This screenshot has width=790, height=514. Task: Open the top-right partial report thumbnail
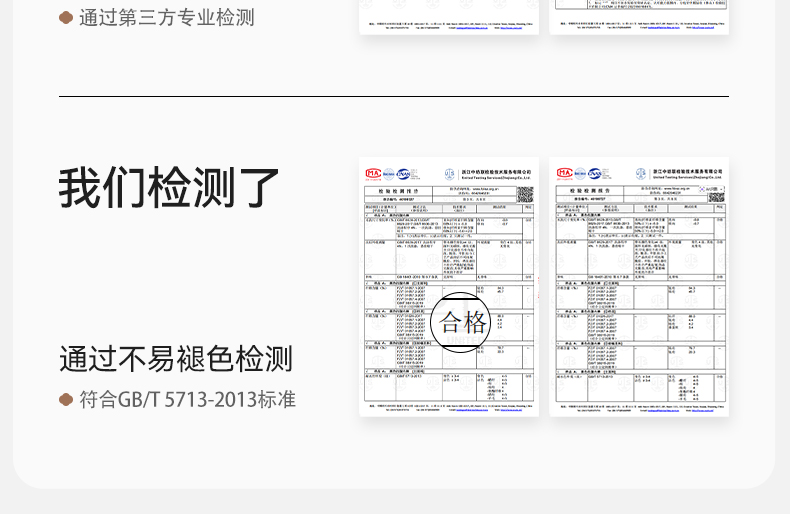point(639,17)
